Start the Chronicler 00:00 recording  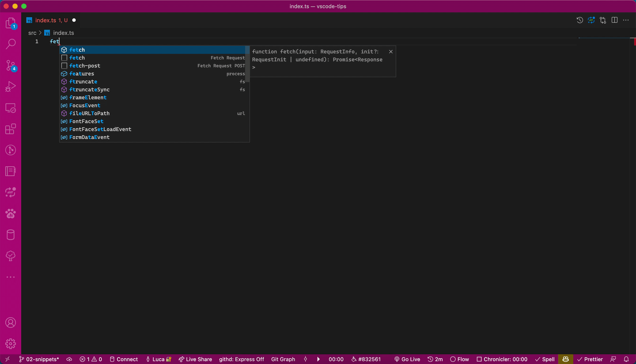click(x=502, y=359)
